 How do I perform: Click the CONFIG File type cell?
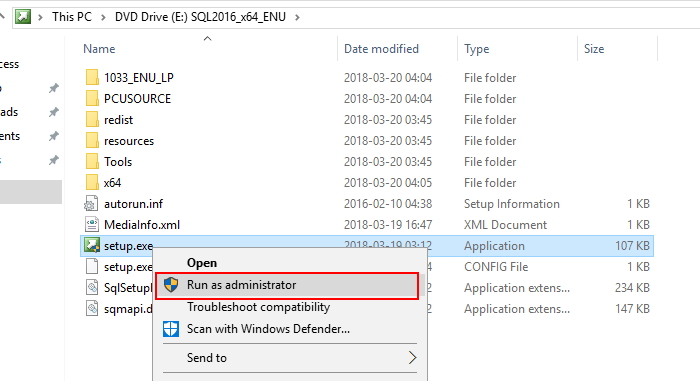coord(496,267)
